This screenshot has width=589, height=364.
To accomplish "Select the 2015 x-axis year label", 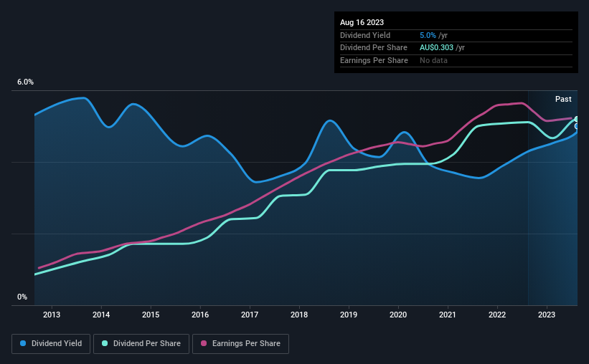I will click(x=151, y=315).
